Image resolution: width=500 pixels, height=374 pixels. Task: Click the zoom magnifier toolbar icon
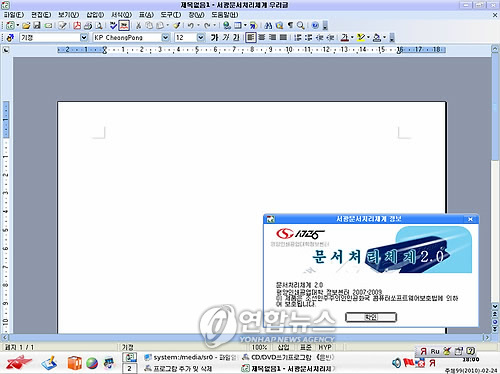click(x=301, y=26)
